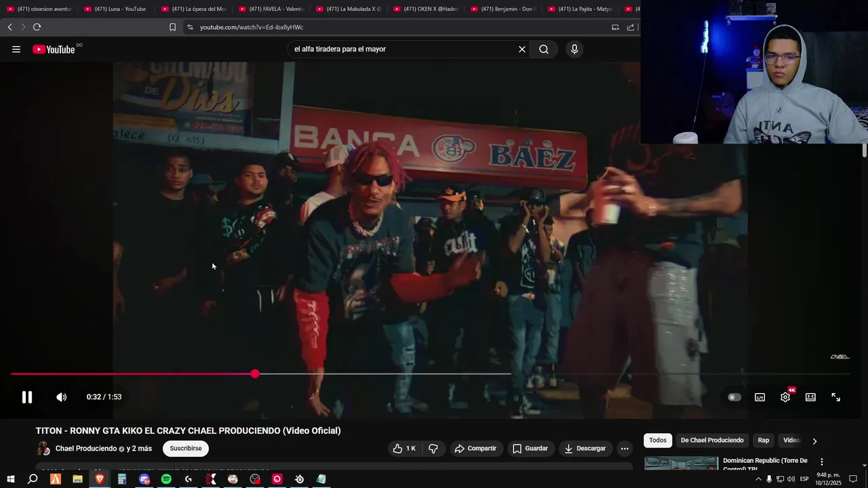Open player settings gear with 4K badge

pos(785,397)
